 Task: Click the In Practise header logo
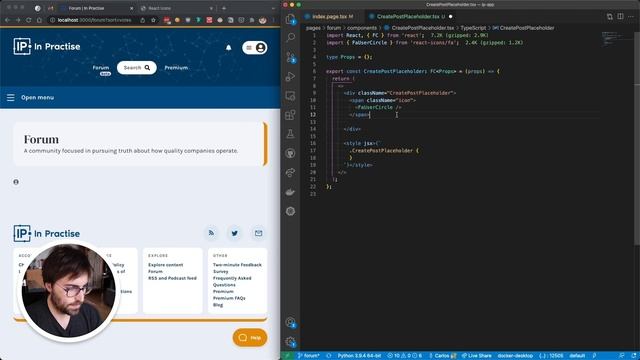click(x=47, y=47)
